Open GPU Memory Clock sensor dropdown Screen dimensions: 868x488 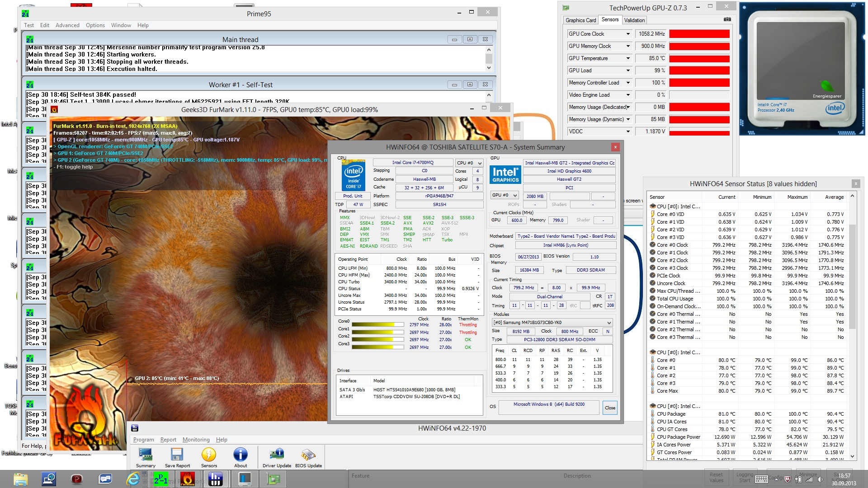[x=628, y=46]
